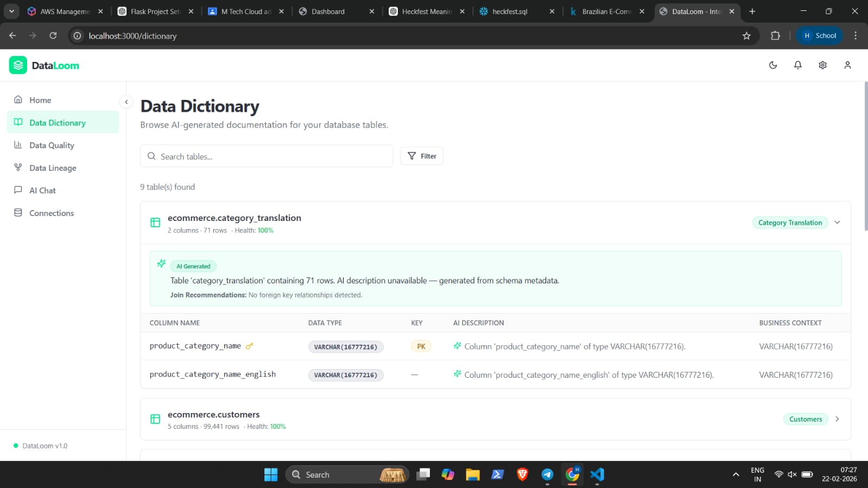Screen dimensions: 868x488
Task: Click VARCHAR(16777216) badge in product_category_name row
Action: (x=346, y=347)
